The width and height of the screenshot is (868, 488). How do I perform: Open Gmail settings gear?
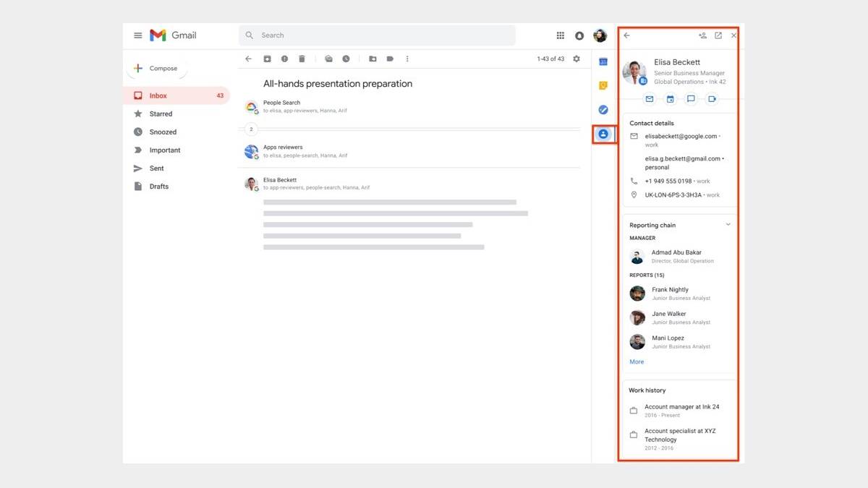[x=576, y=59]
